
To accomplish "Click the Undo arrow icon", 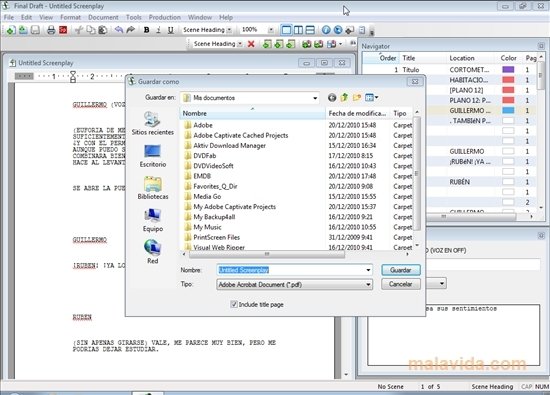I will pyautogui.click(x=119, y=30).
